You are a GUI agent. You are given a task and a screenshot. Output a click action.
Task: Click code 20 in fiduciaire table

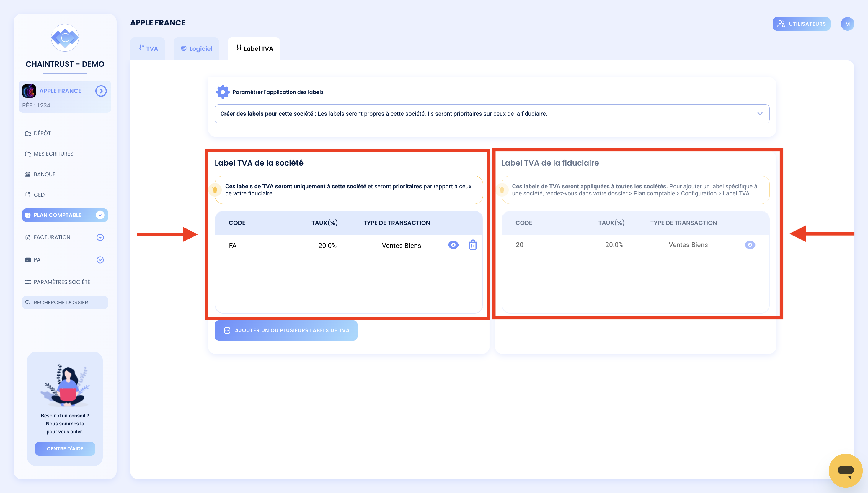(519, 245)
